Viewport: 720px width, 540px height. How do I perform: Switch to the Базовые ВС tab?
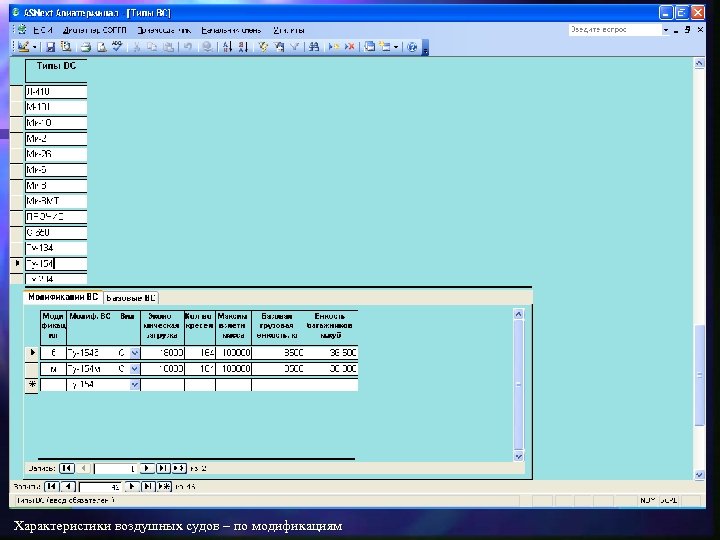coord(131,298)
